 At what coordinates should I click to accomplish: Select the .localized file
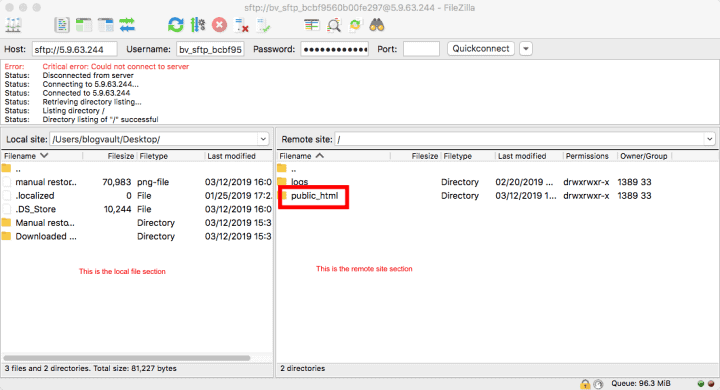[137, 196]
